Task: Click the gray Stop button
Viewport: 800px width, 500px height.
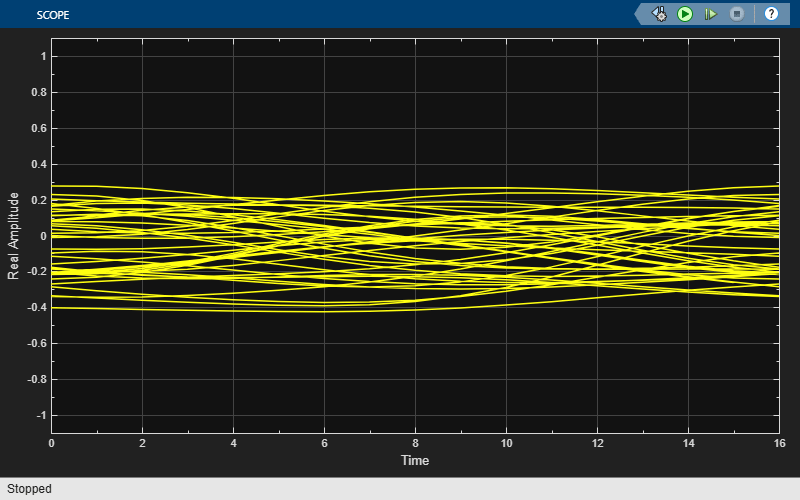Action: pyautogui.click(x=737, y=14)
